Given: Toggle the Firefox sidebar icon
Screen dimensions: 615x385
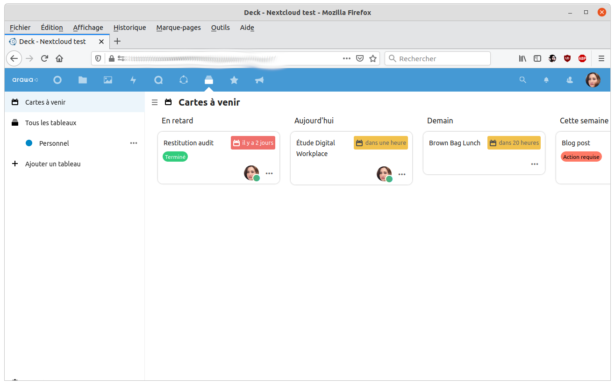Looking at the screenshot, I should pos(537,58).
